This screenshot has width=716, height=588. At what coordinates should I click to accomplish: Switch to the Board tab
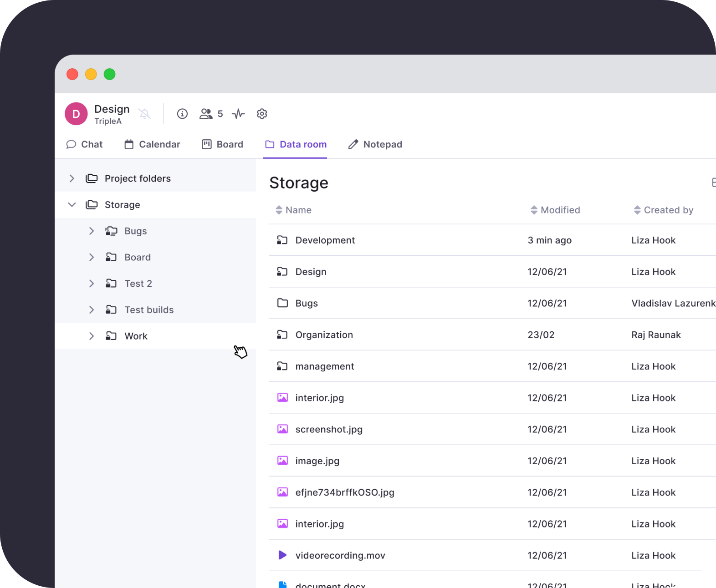click(222, 144)
